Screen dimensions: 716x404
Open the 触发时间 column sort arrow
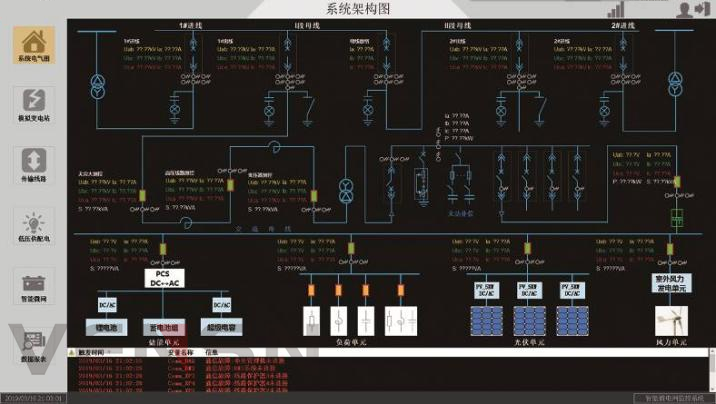click(109, 352)
